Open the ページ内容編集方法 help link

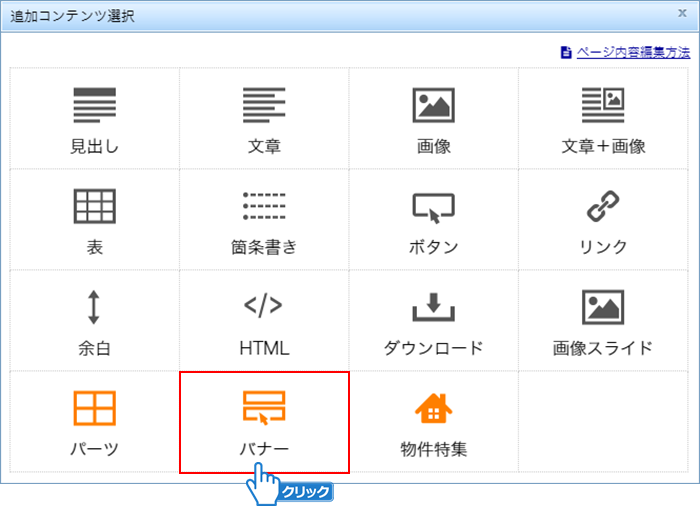[x=633, y=52]
